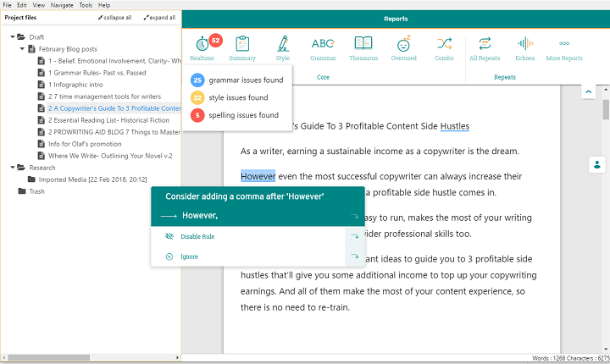Open the Edit menu
610x364 pixels.
coord(22,5)
